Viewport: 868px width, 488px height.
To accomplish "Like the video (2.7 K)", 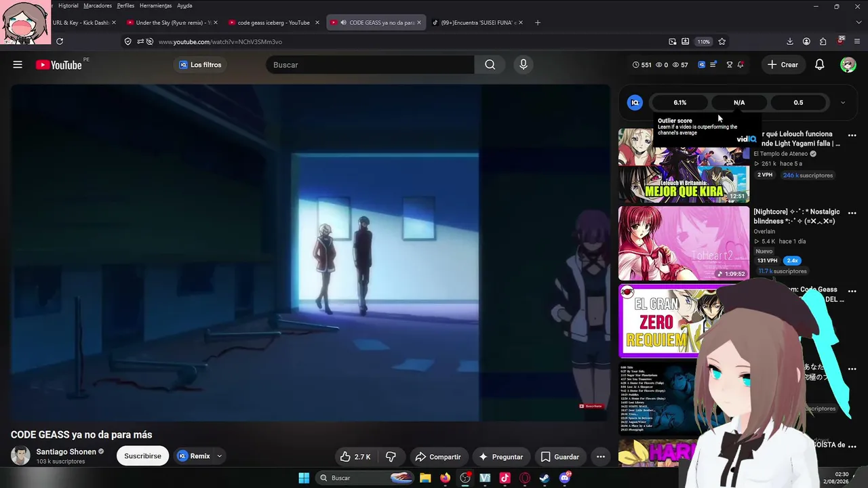I will (355, 456).
